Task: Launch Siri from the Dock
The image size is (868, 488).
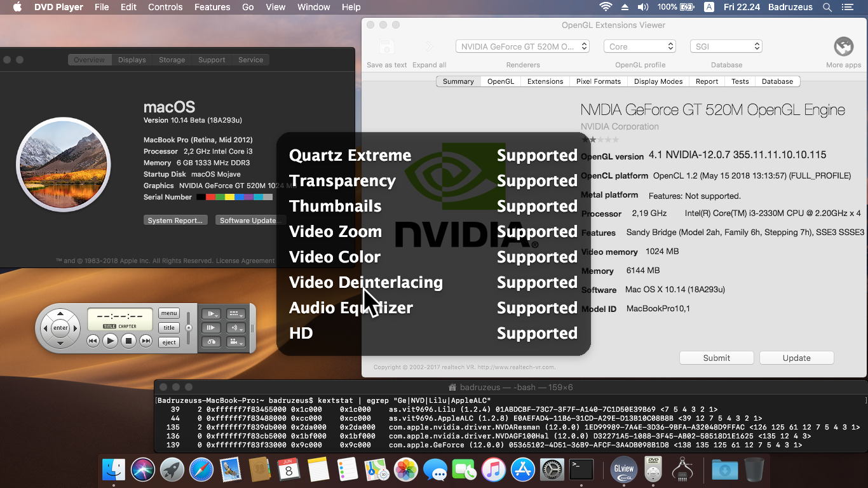Action: click(143, 470)
